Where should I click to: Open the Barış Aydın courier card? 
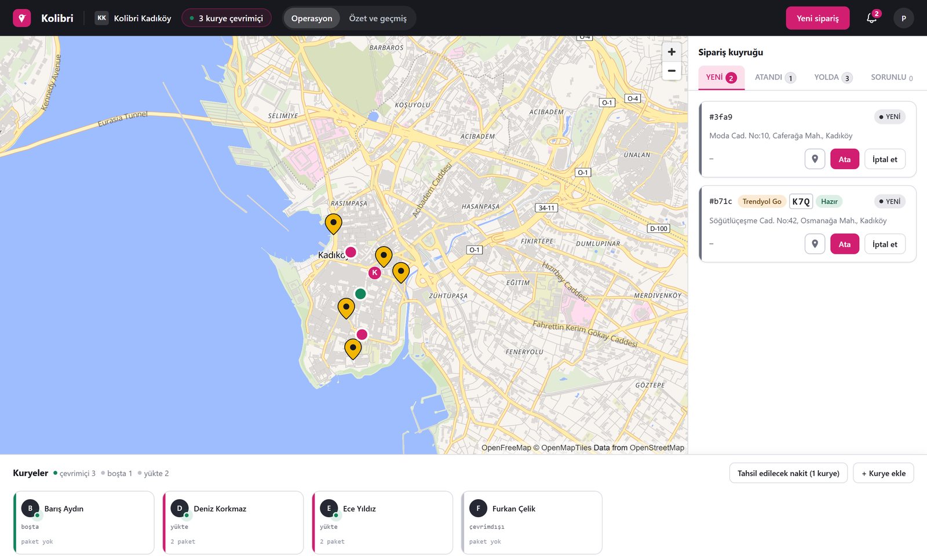coord(84,522)
